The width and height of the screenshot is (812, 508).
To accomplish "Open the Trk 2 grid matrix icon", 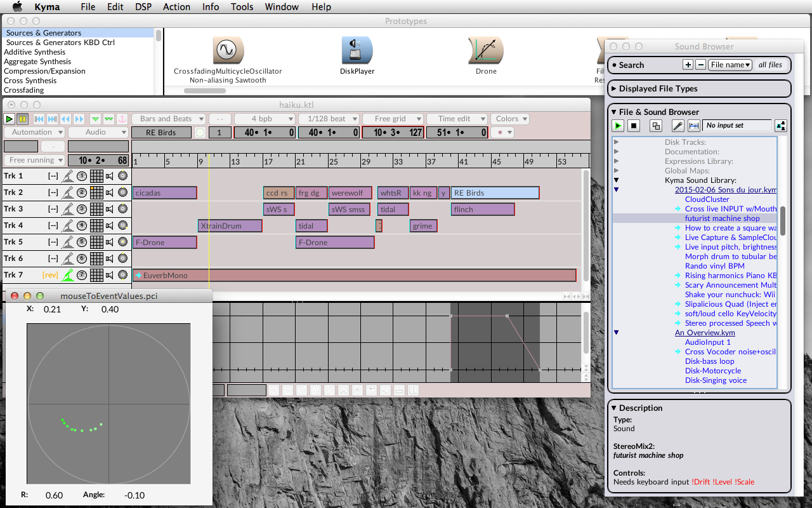I will point(96,192).
